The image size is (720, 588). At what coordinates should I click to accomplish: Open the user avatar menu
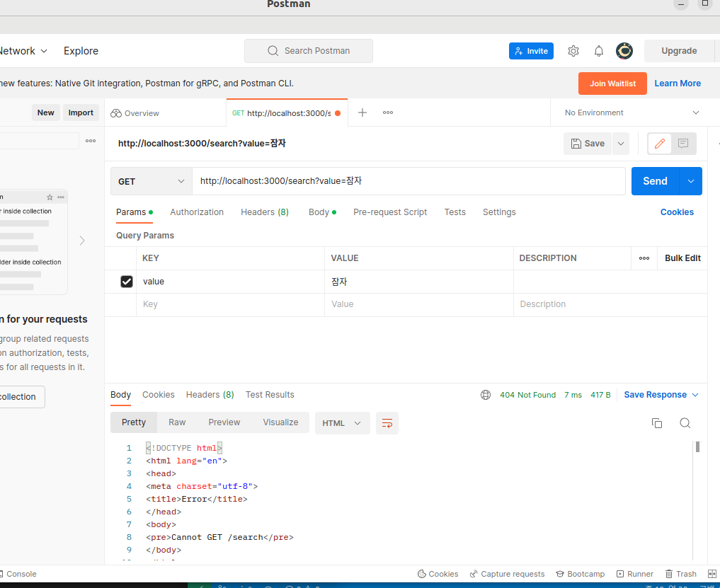click(x=624, y=51)
